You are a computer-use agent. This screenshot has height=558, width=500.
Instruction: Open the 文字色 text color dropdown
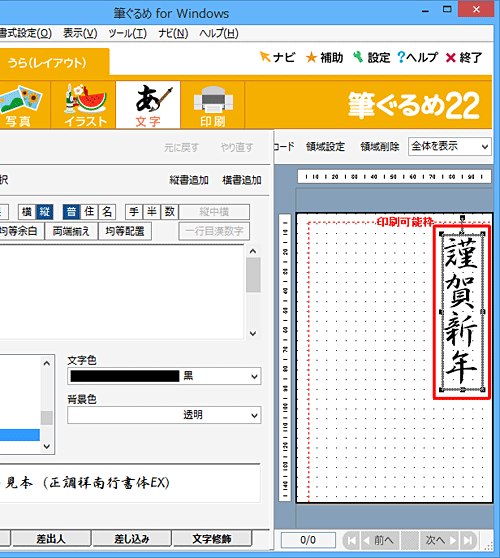164,376
